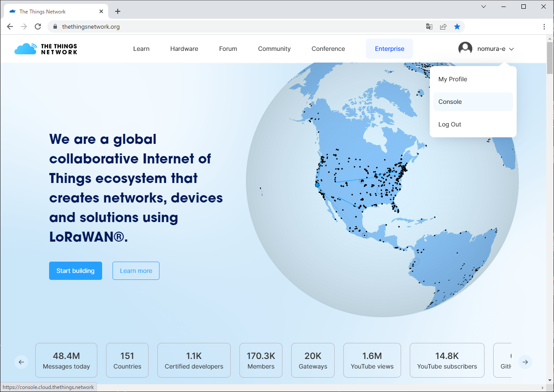Click the address bar padlock icon
This screenshot has height=392, width=554.
[x=55, y=27]
